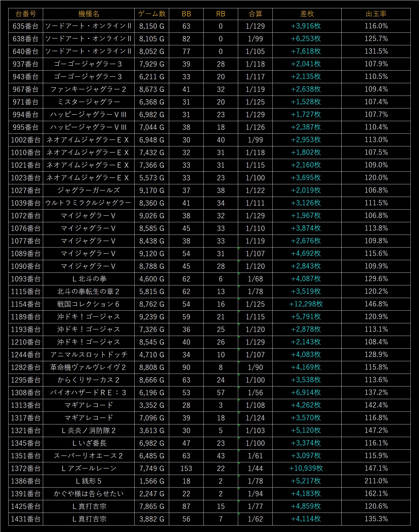Click the Lいざ番長 machine name

[x=89, y=443]
